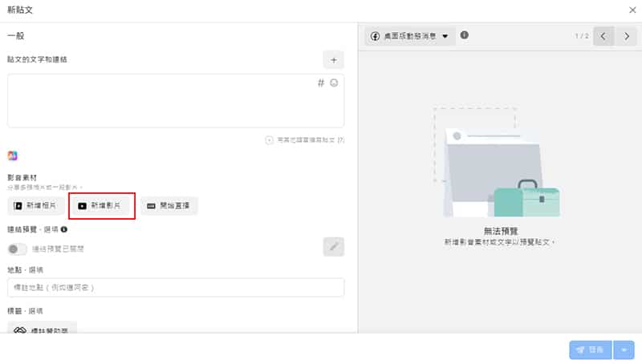Viewport: 642px width, 364px height.
Task: Close the new post dialog
Action: [x=632, y=10]
